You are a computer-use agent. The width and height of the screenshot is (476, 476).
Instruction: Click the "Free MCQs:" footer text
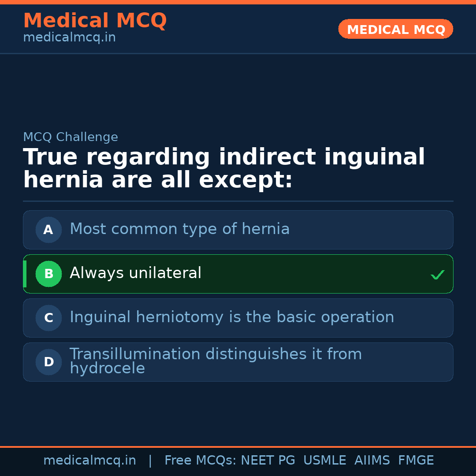coord(200,461)
